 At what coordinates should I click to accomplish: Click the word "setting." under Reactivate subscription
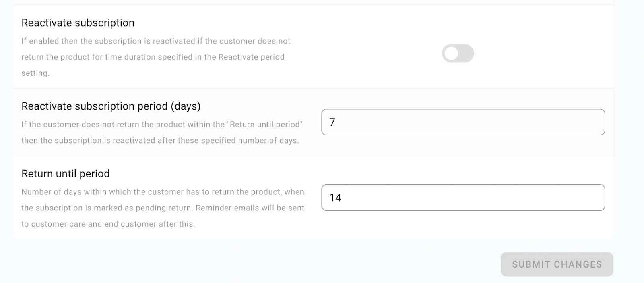(35, 73)
